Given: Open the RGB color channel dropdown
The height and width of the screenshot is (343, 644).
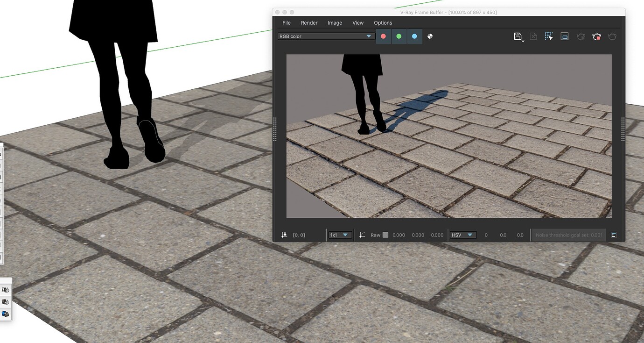Looking at the screenshot, I should (326, 36).
